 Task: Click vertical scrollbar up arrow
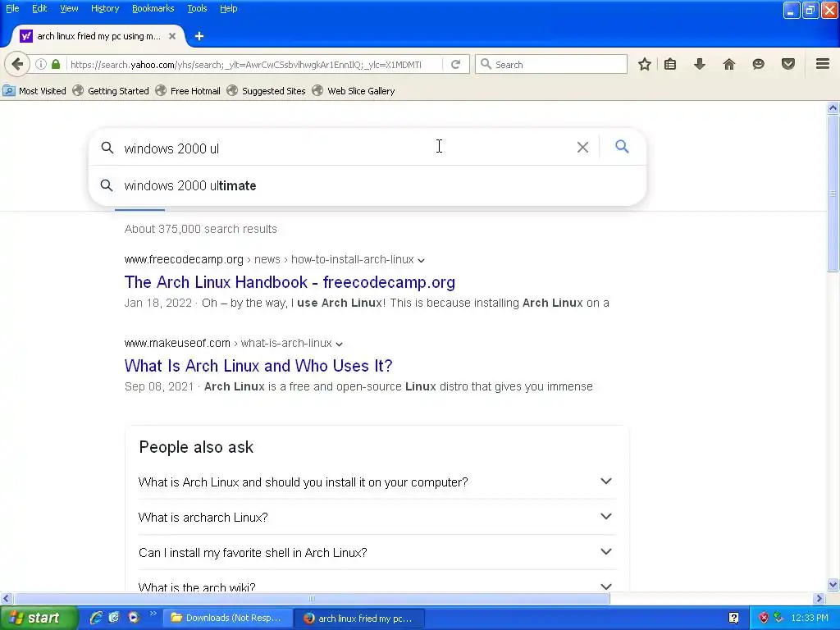click(x=833, y=108)
